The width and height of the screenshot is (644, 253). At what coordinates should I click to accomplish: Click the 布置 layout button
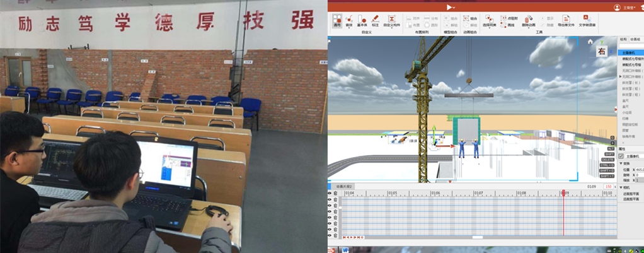click(x=413, y=25)
